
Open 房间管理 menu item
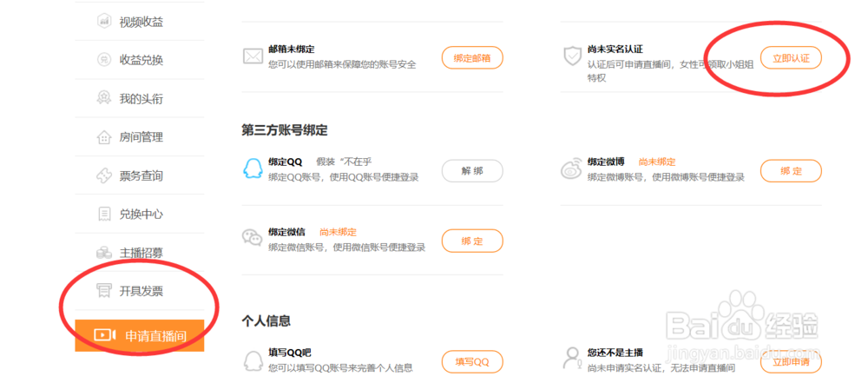[x=141, y=137]
